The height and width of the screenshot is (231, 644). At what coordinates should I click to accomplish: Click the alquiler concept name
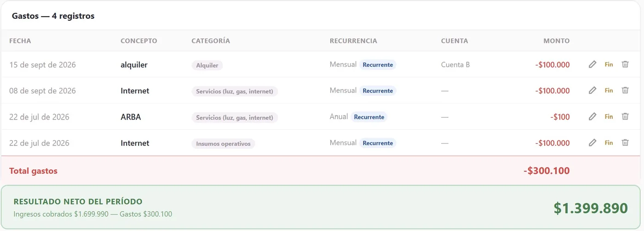click(134, 65)
